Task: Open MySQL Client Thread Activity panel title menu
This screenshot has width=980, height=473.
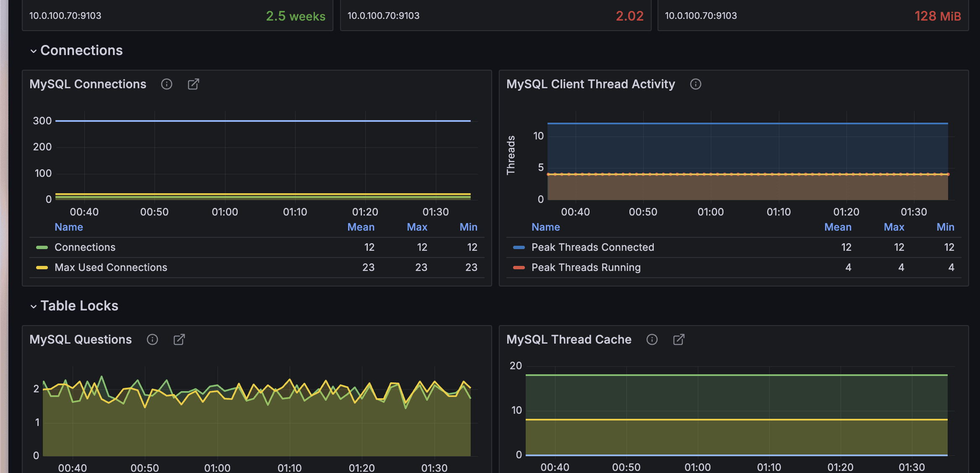Action: (x=590, y=84)
